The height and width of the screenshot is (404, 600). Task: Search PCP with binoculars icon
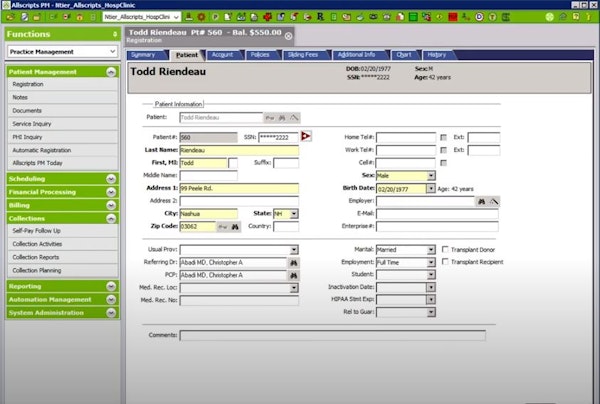[293, 275]
